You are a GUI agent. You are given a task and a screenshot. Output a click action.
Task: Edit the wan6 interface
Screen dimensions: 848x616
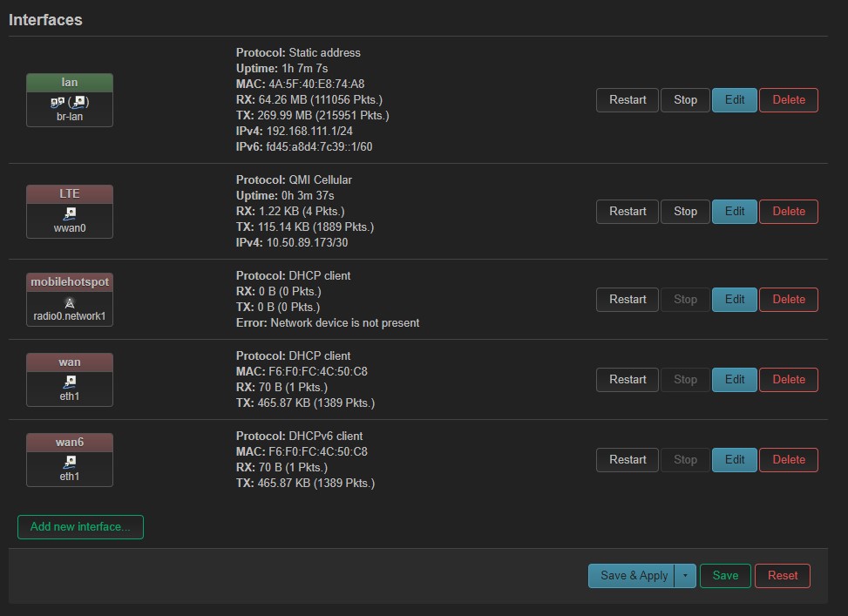pyautogui.click(x=735, y=460)
